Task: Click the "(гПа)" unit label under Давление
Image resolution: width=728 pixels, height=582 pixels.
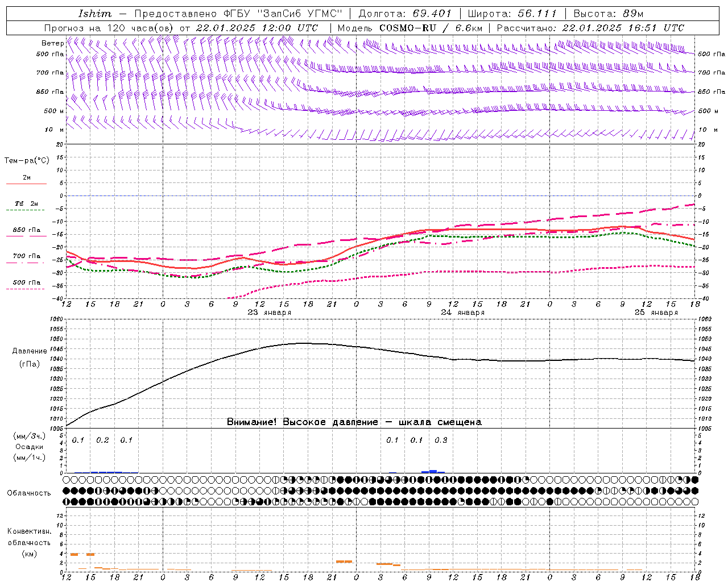Action: coord(30,364)
